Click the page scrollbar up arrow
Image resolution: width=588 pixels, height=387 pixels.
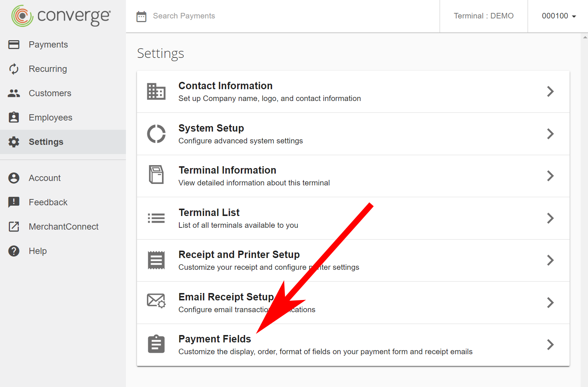[585, 37]
